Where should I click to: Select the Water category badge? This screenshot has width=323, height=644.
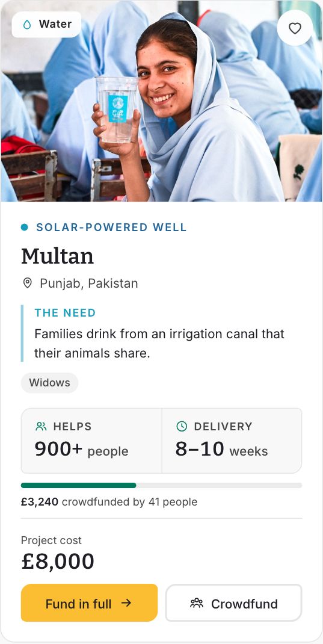coord(46,24)
